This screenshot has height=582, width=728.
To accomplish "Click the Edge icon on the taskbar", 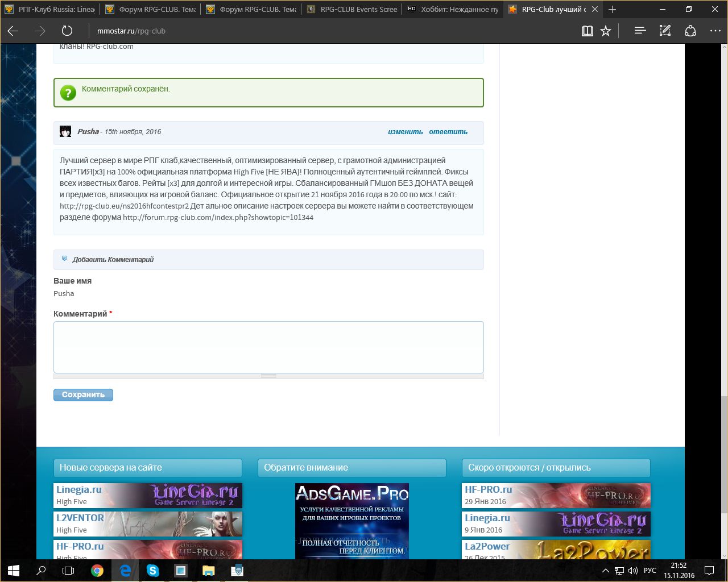I will click(125, 570).
